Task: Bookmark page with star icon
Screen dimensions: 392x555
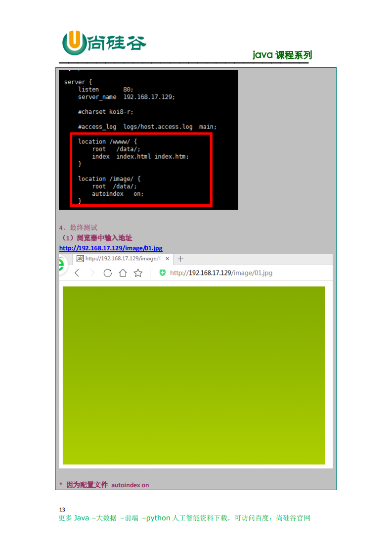Action: [138, 273]
